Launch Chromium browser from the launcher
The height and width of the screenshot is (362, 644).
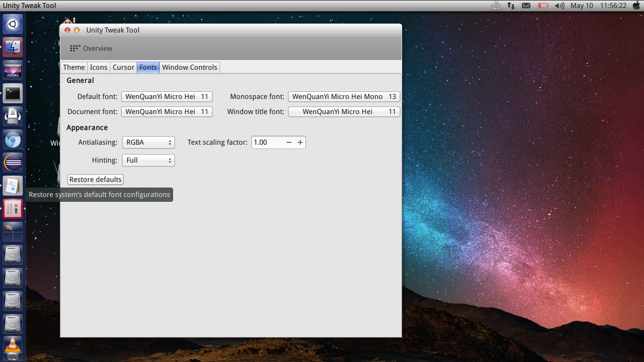(13, 140)
